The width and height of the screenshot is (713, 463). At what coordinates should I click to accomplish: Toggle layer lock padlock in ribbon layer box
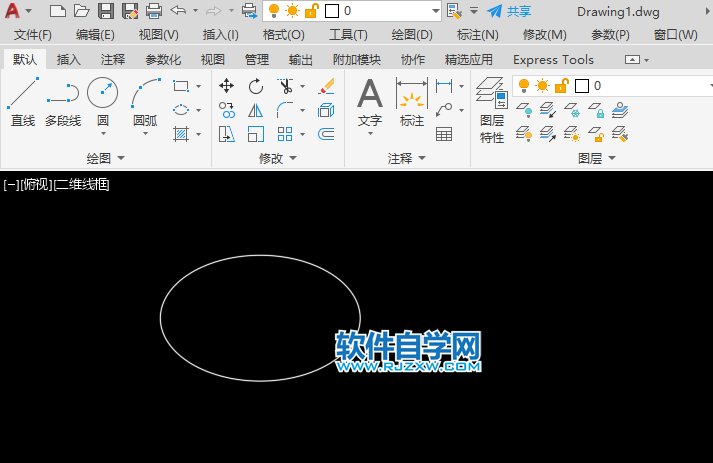[x=562, y=86]
